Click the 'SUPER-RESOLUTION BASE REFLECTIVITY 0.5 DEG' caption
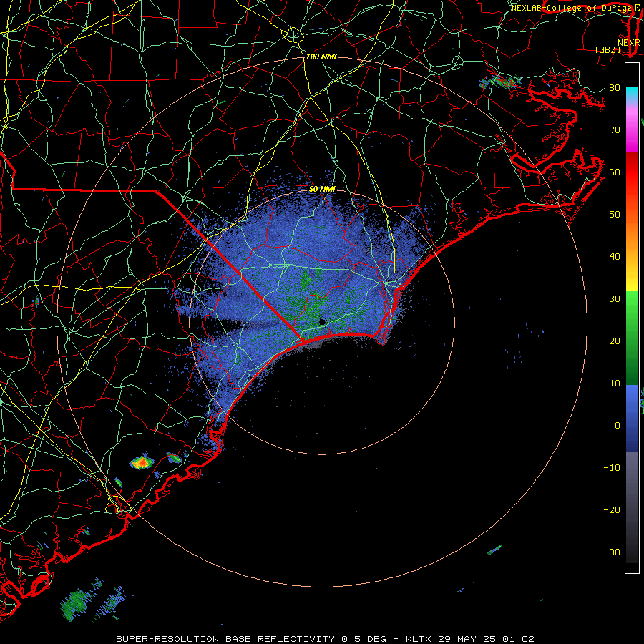 click(x=251, y=639)
